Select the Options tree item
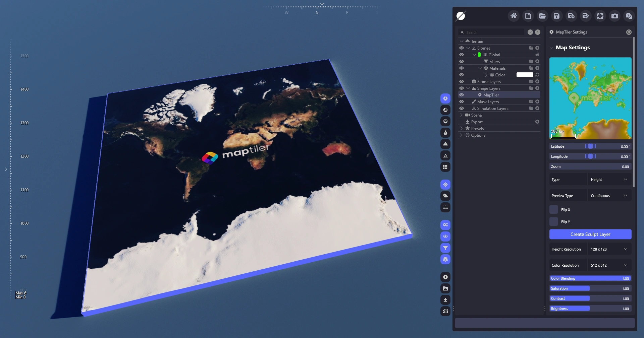The width and height of the screenshot is (644, 338). [478, 135]
